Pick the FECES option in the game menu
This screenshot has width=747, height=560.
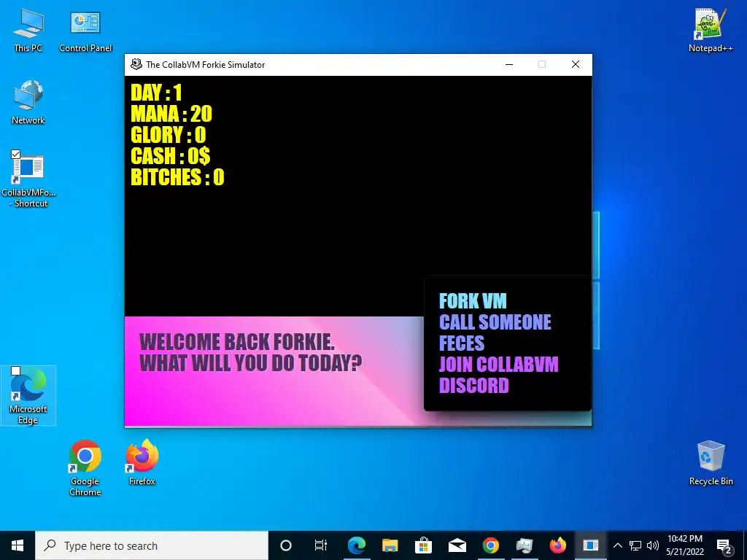point(461,343)
